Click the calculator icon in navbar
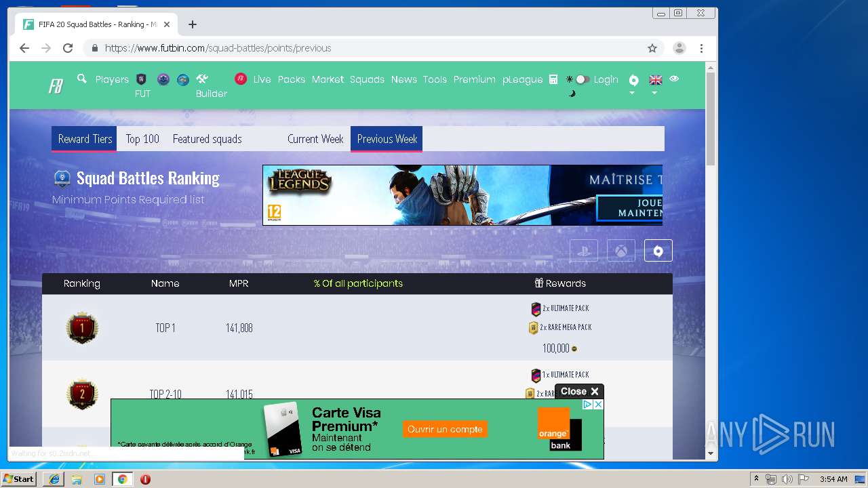 pos(553,79)
